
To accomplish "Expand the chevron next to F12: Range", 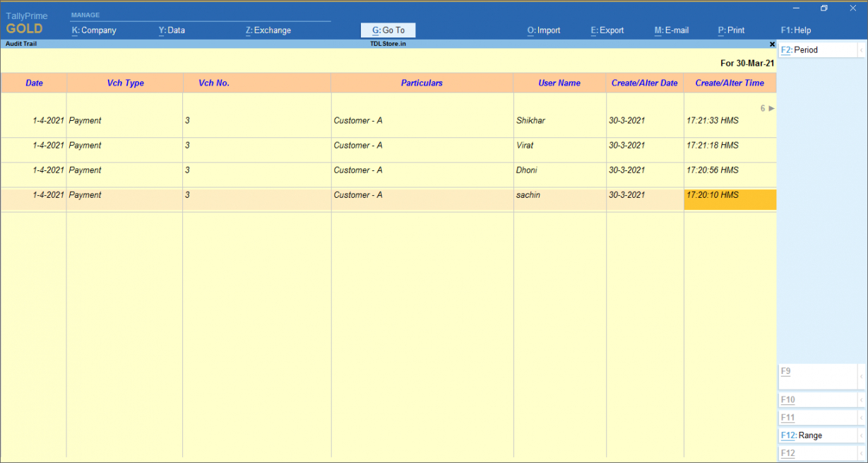I will click(861, 435).
